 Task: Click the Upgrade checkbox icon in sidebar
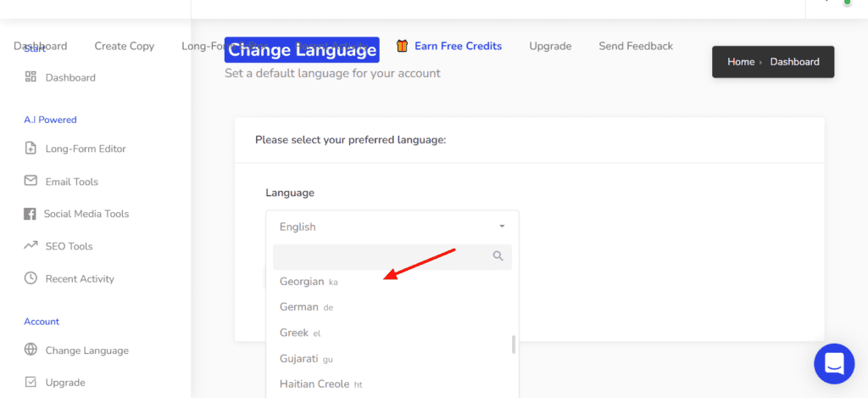31,382
